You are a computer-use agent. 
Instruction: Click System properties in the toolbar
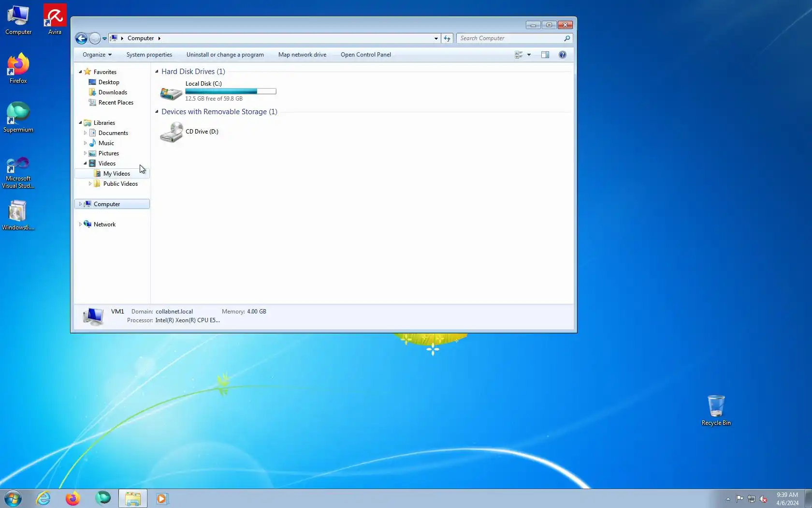tap(149, 55)
